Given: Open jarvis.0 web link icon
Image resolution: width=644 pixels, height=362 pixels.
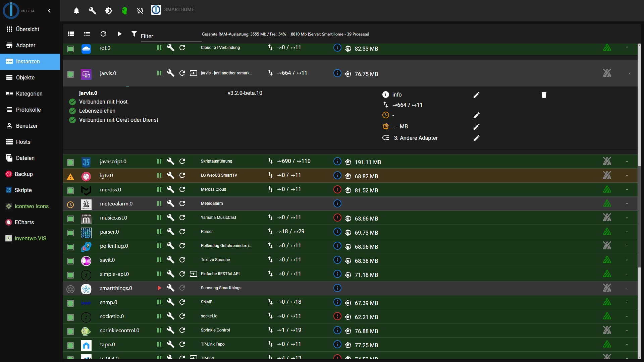Looking at the screenshot, I should pyautogui.click(x=194, y=73).
